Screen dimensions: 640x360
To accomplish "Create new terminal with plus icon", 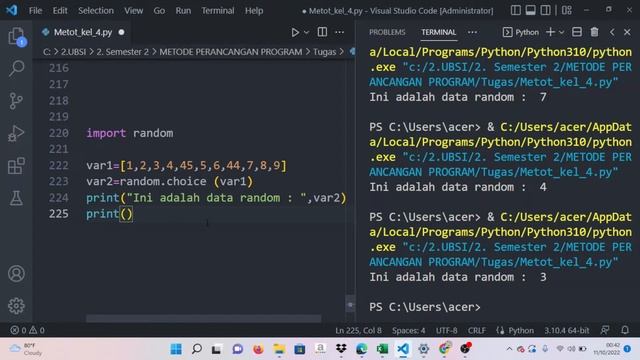I will pyautogui.click(x=550, y=32).
